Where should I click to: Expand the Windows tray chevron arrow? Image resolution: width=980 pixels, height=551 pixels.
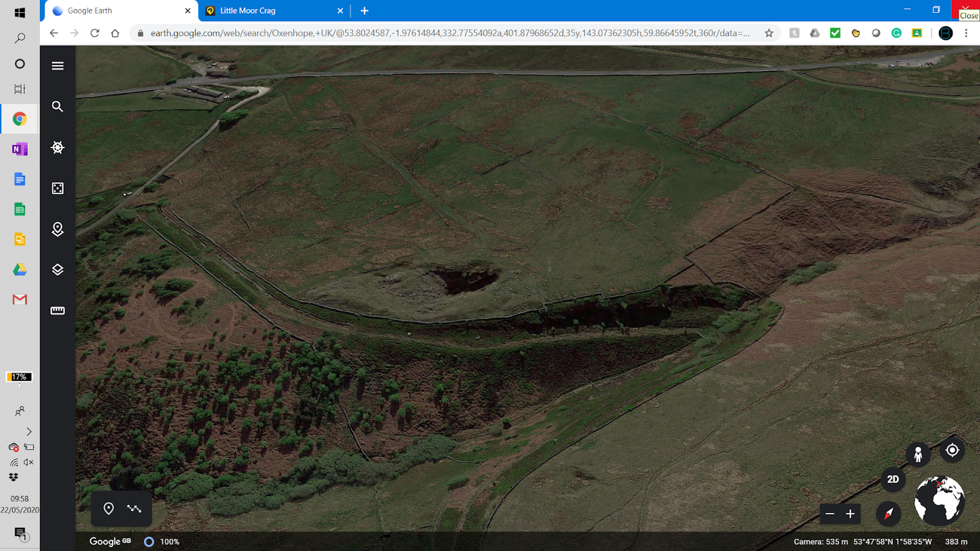(x=29, y=431)
